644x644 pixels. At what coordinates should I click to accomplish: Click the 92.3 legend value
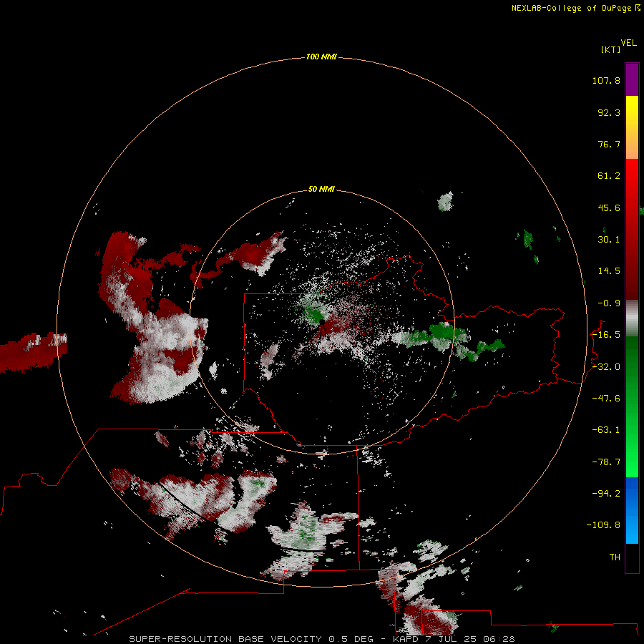[x=609, y=112]
